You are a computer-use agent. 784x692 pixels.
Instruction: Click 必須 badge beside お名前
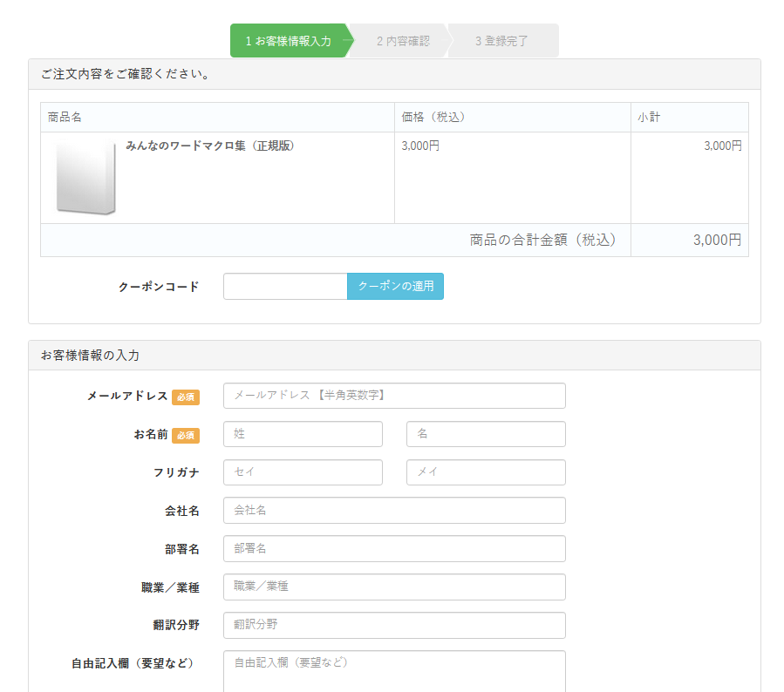pos(186,436)
